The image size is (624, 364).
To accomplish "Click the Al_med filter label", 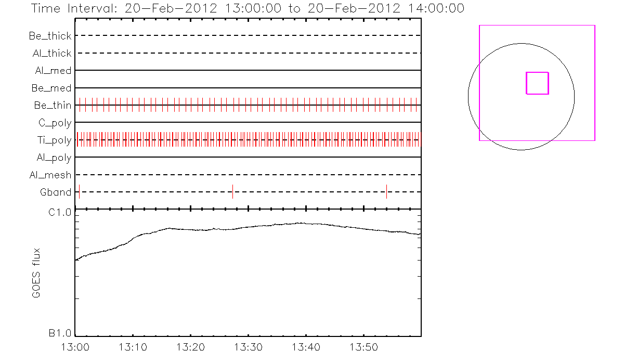I will point(53,71).
